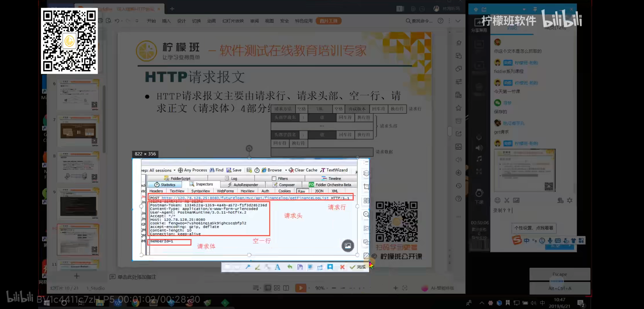Viewport: 644px width, 309px height.
Task: Switch to reading view in status bar
Action: point(286,288)
